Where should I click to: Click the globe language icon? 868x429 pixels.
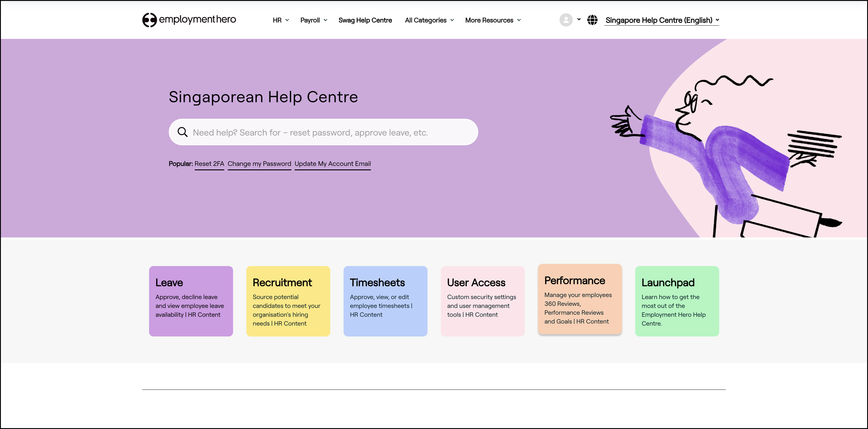(x=592, y=20)
